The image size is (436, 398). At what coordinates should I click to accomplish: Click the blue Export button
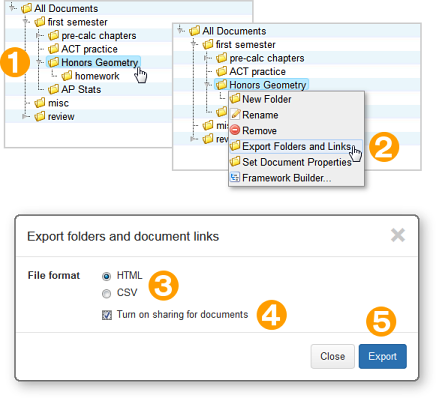click(x=383, y=356)
